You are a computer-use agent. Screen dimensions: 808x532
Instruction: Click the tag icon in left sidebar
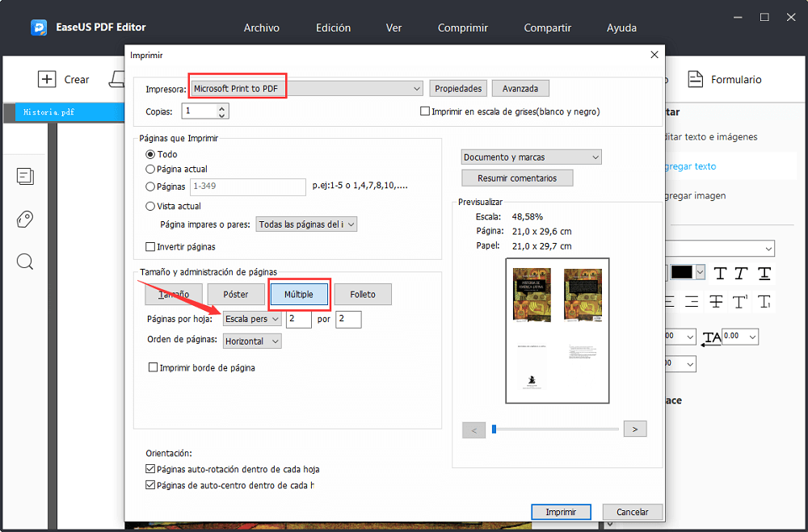25,219
